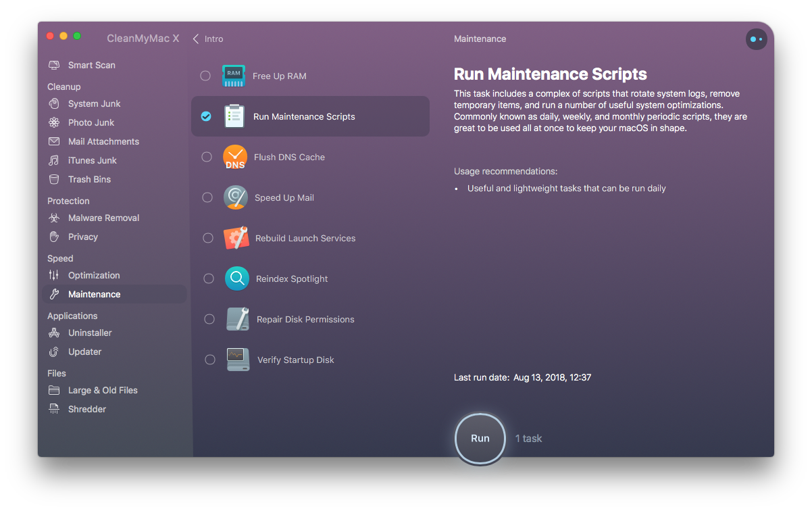Click the Speed Up Mail task label
Image resolution: width=812 pixels, height=511 pixels.
[x=284, y=197]
